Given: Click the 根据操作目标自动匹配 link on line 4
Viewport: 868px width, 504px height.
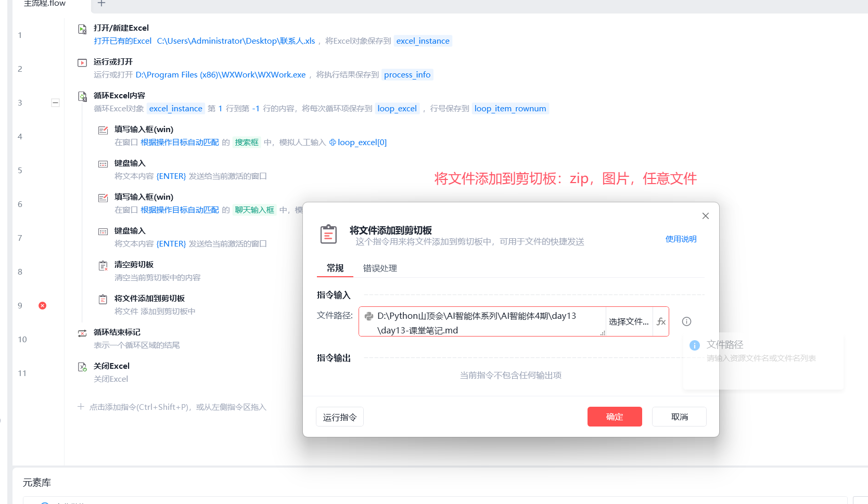Looking at the screenshot, I should pyautogui.click(x=180, y=143).
